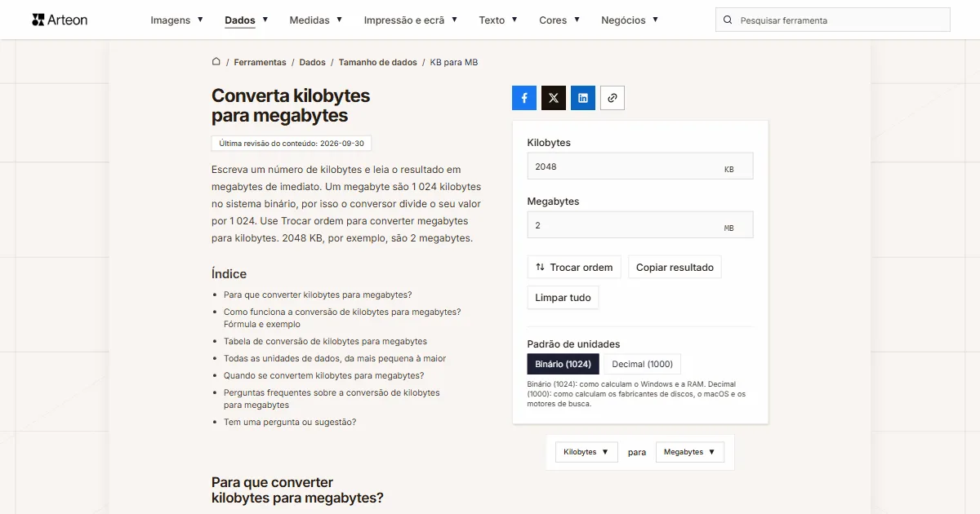Click the 'Converta kilobytes para megabytes' heading
This screenshot has height=514, width=980.
point(291,105)
